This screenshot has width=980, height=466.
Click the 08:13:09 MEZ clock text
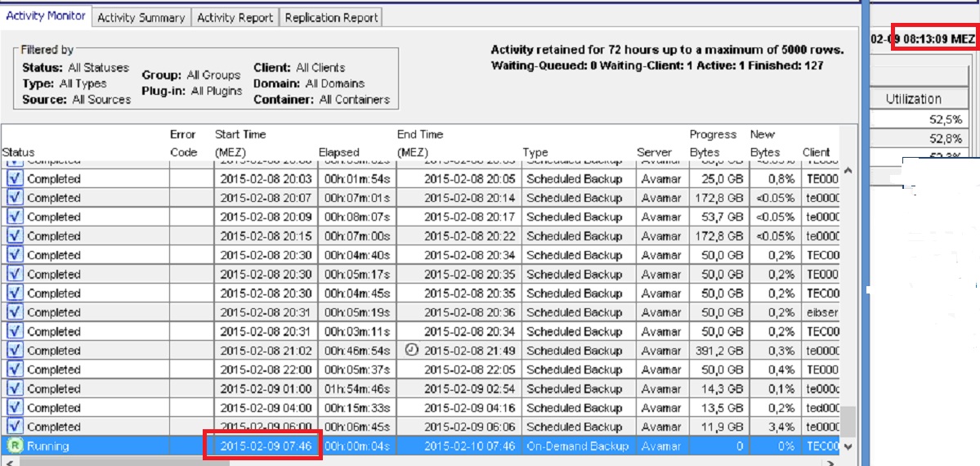[x=939, y=38]
